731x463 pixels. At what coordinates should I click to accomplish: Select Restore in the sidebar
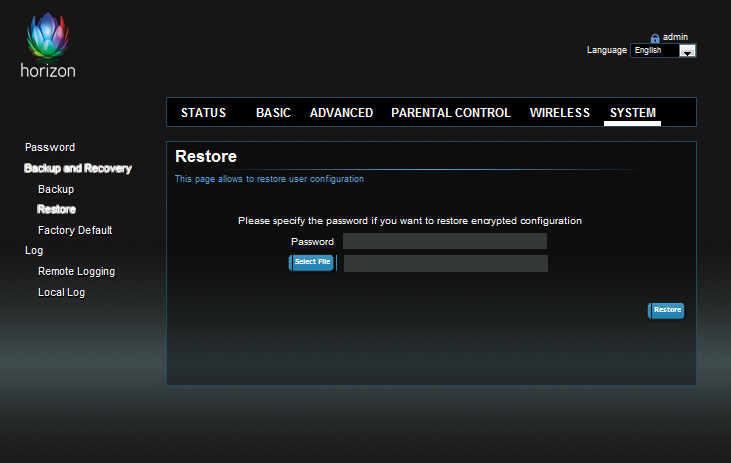click(x=56, y=209)
